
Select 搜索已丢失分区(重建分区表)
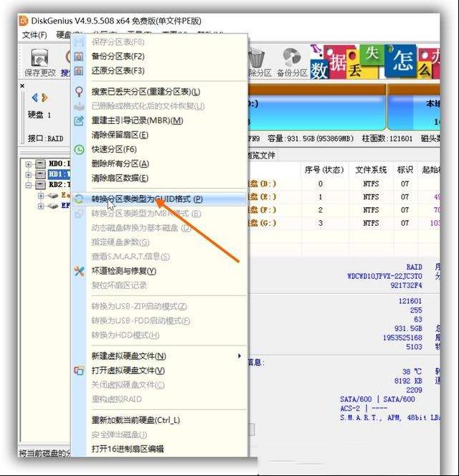[x=159, y=92]
